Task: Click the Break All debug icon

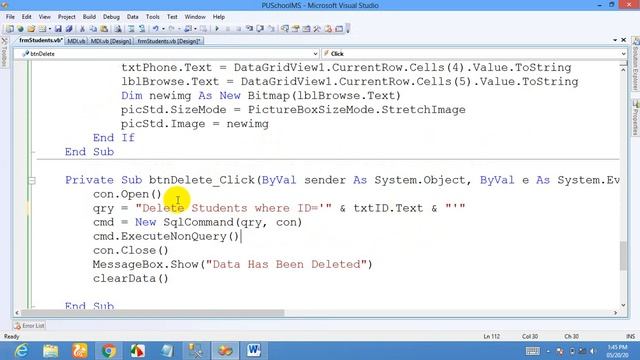Action: pyautogui.click(x=228, y=29)
